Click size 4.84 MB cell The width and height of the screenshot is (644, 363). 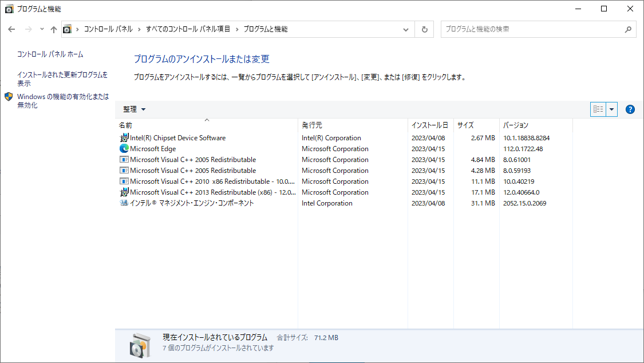(483, 159)
